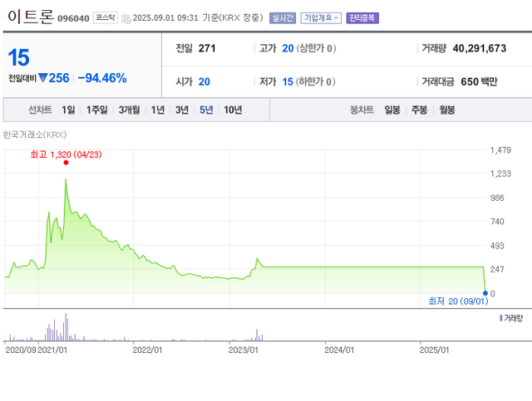Click the 실시간 badge button

pyautogui.click(x=283, y=18)
